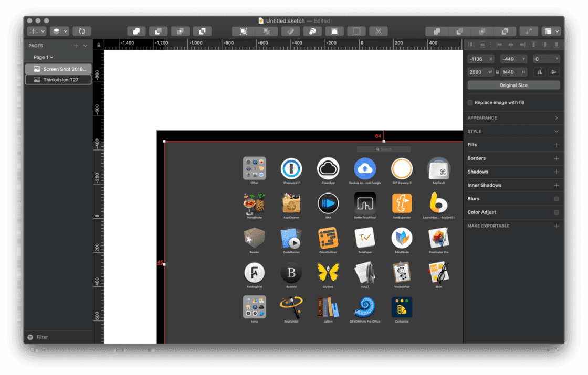Image resolution: width=588 pixels, height=375 pixels.
Task: Collapse the Style section chevron
Action: [556, 132]
